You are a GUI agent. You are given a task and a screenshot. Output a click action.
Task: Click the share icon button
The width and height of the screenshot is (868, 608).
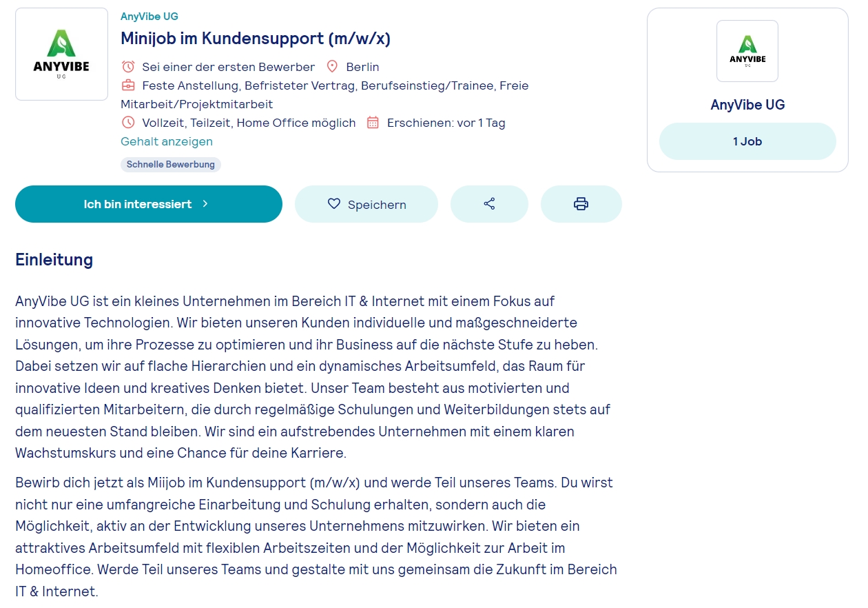pyautogui.click(x=489, y=204)
